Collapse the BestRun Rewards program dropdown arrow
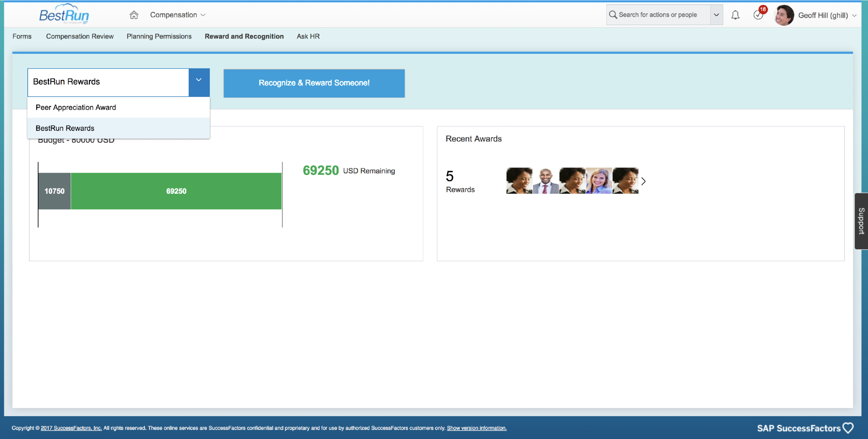Image resolution: width=868 pixels, height=439 pixels. (x=199, y=82)
